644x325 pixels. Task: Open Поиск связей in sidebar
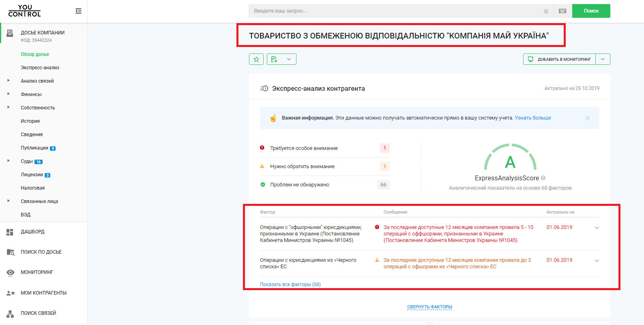(x=38, y=313)
